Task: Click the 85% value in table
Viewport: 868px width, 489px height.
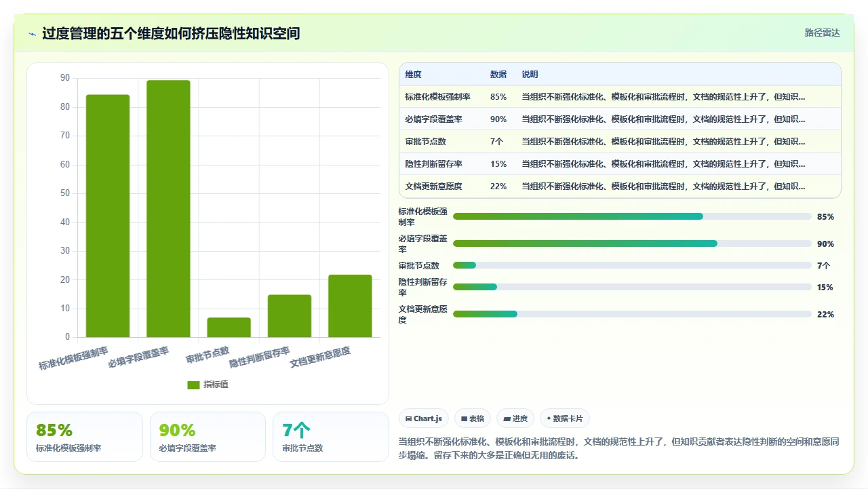Action: click(x=498, y=97)
